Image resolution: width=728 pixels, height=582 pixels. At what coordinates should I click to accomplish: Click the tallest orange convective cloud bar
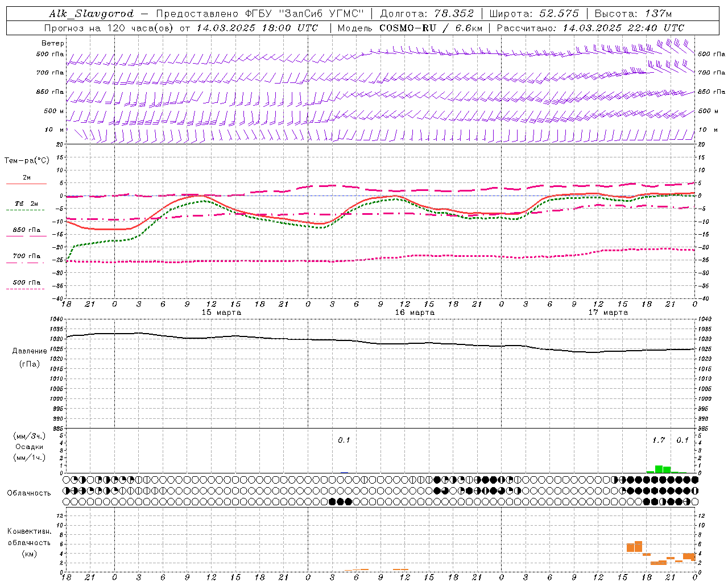[x=638, y=546]
